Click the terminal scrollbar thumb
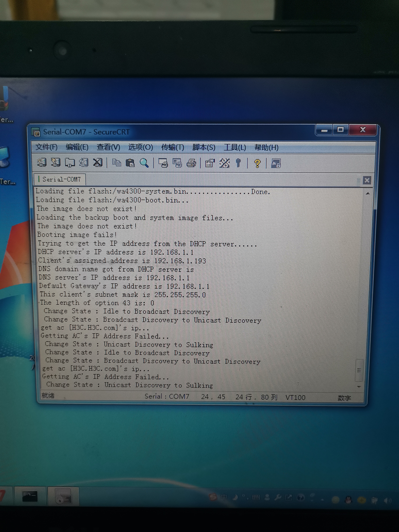The height and width of the screenshot is (532, 399). click(x=359, y=370)
